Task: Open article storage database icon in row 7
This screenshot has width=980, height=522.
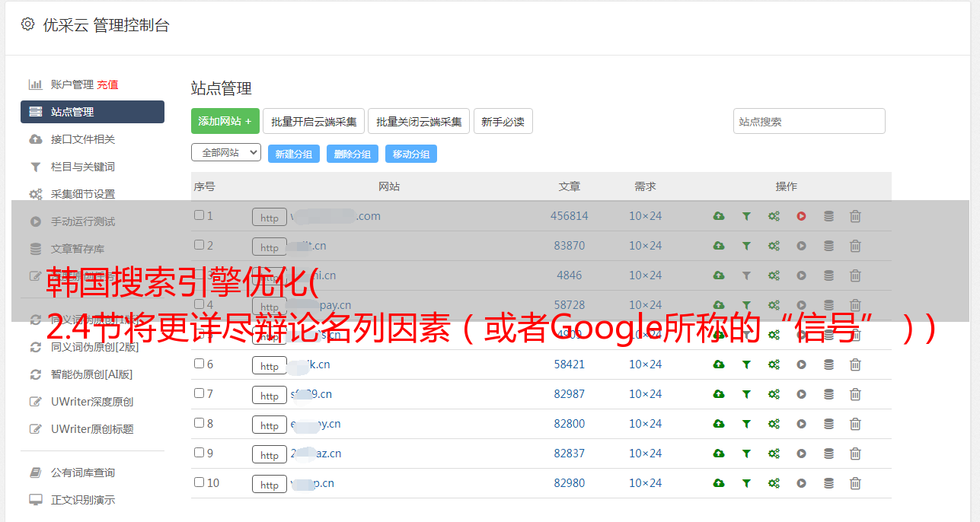Action: (828, 394)
